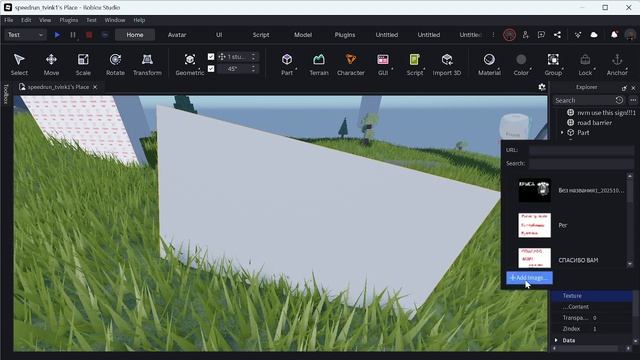Toggle the move snapping checkbox

tap(211, 57)
